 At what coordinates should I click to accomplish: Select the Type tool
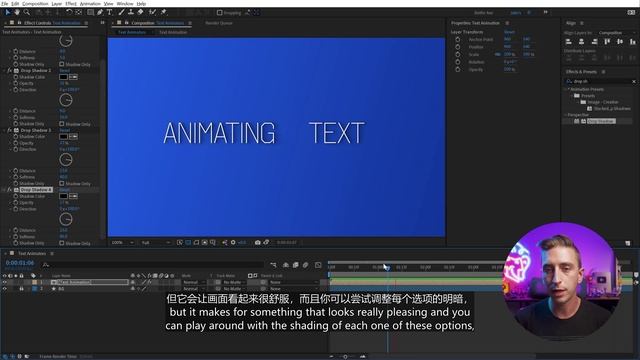[x=109, y=12]
